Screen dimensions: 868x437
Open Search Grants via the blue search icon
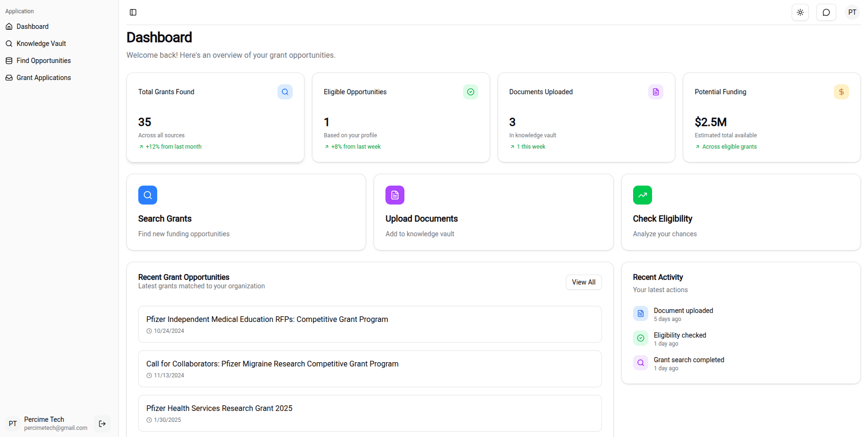[x=147, y=195]
